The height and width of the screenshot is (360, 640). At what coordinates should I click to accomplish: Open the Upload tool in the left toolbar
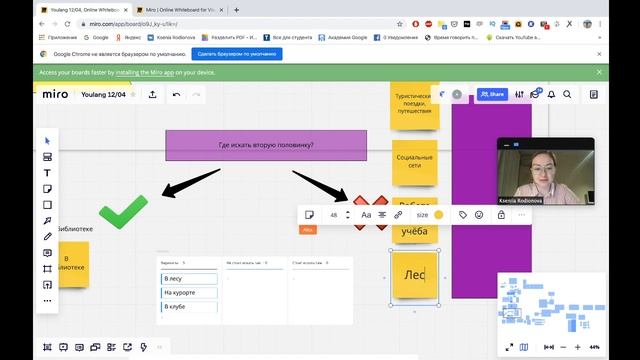(x=47, y=284)
